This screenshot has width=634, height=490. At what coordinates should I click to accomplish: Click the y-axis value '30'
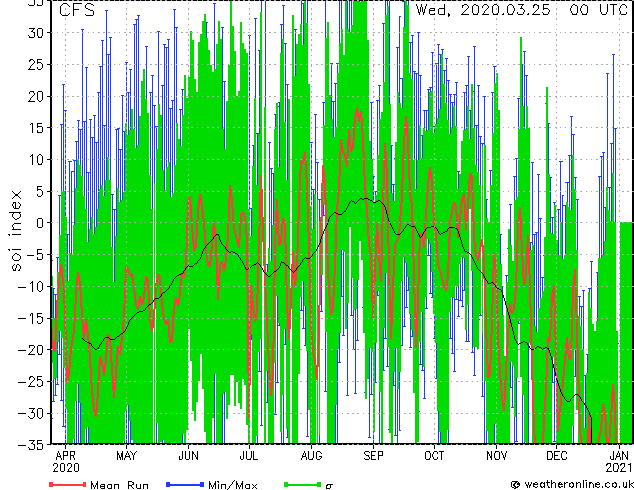(36, 33)
